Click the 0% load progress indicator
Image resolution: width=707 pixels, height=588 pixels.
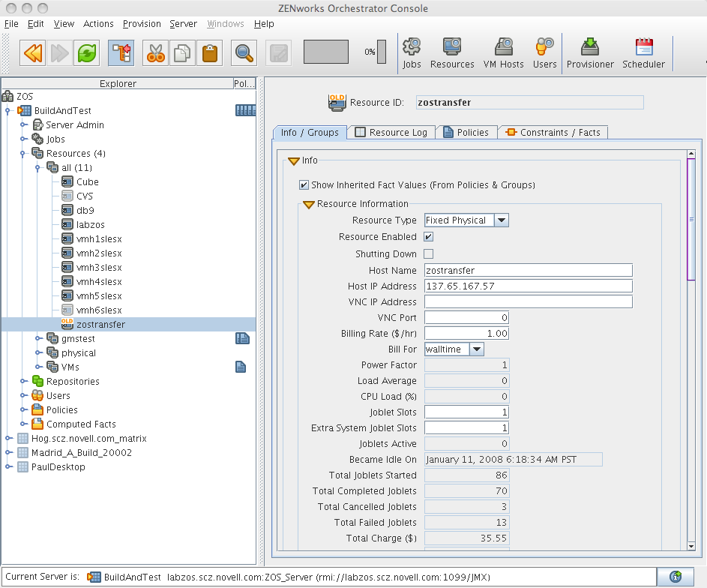(x=375, y=52)
